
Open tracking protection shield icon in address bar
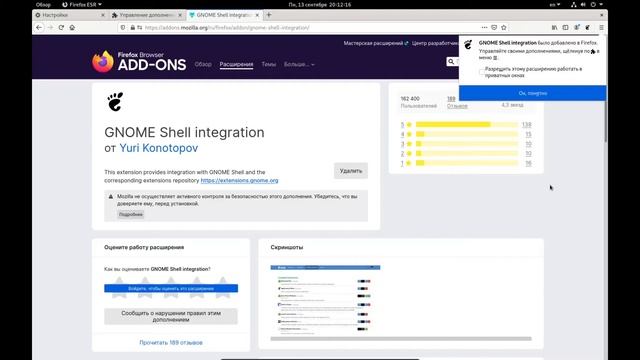(x=123, y=27)
